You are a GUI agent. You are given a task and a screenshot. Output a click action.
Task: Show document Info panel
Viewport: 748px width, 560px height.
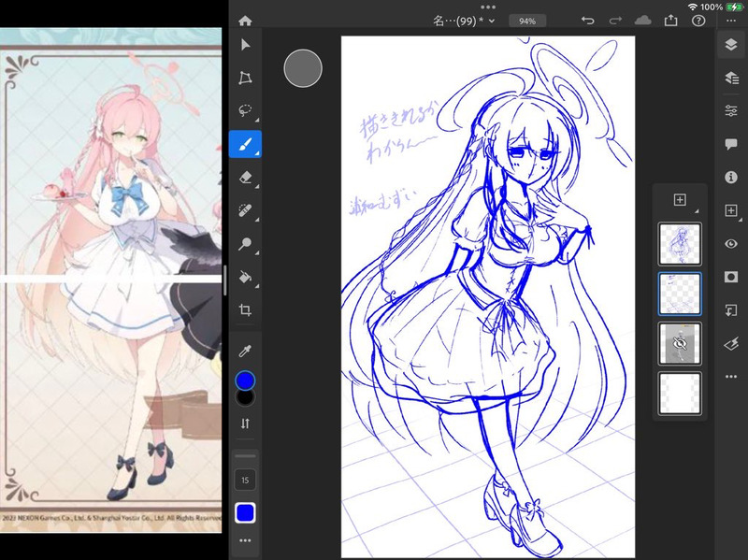pyautogui.click(x=731, y=178)
